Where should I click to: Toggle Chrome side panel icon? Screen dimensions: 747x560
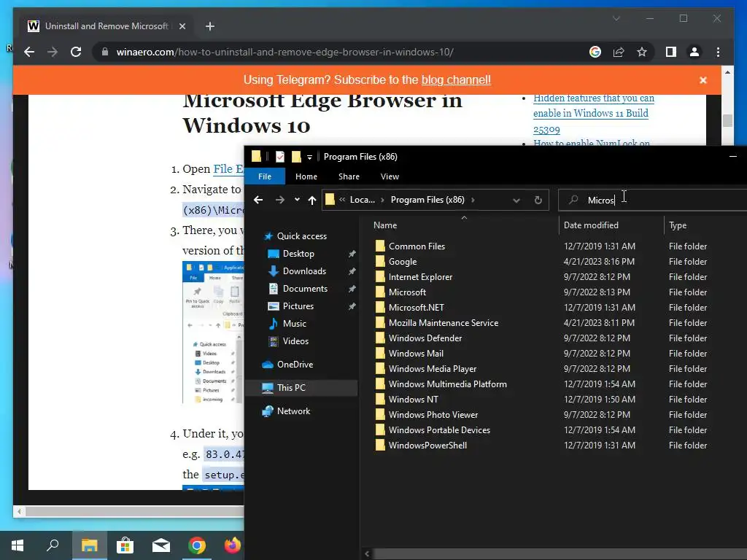[671, 52]
